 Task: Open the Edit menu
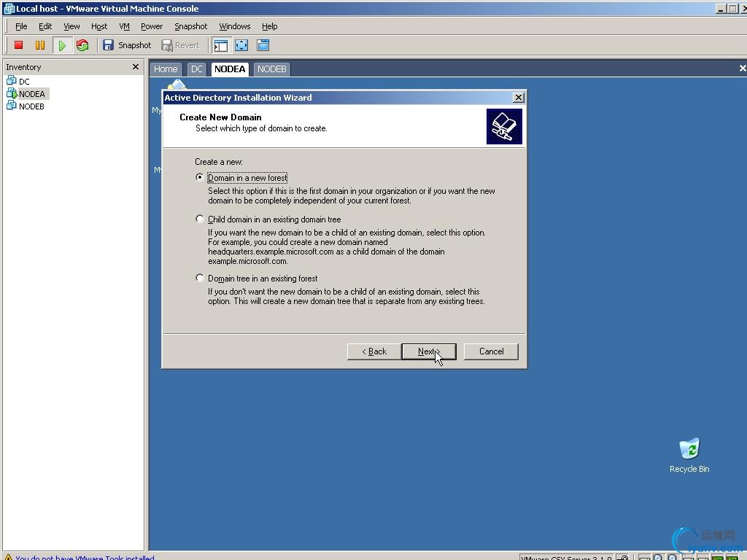tap(45, 26)
